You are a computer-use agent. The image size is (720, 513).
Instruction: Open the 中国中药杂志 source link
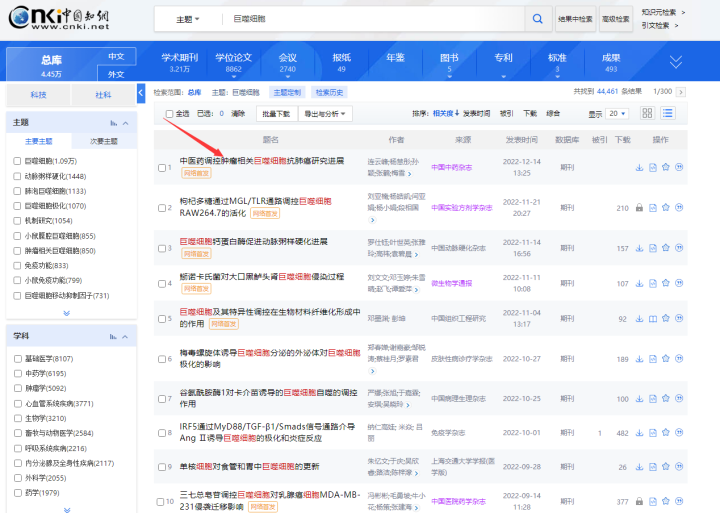451,167
